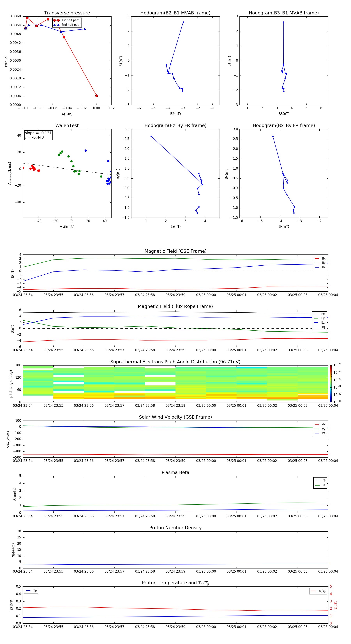Click the Te/Tp legend box on the right

pos(318,591)
